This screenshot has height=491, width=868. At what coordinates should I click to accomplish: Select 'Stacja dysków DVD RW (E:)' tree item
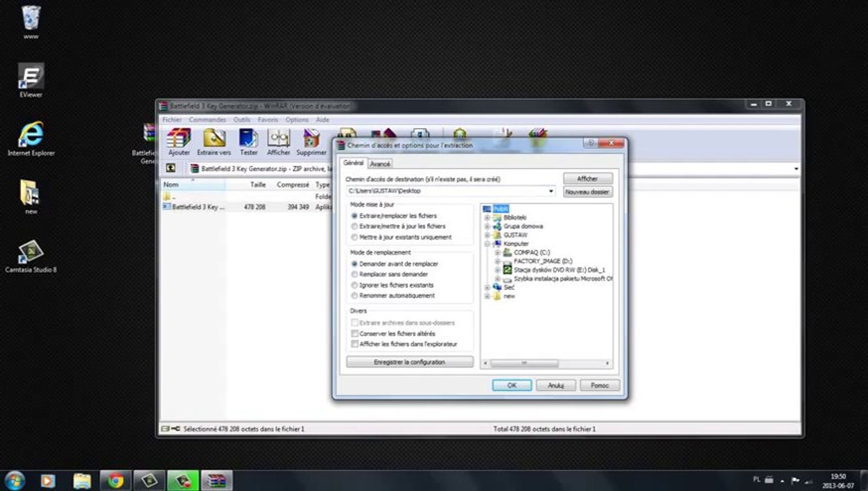(559, 270)
